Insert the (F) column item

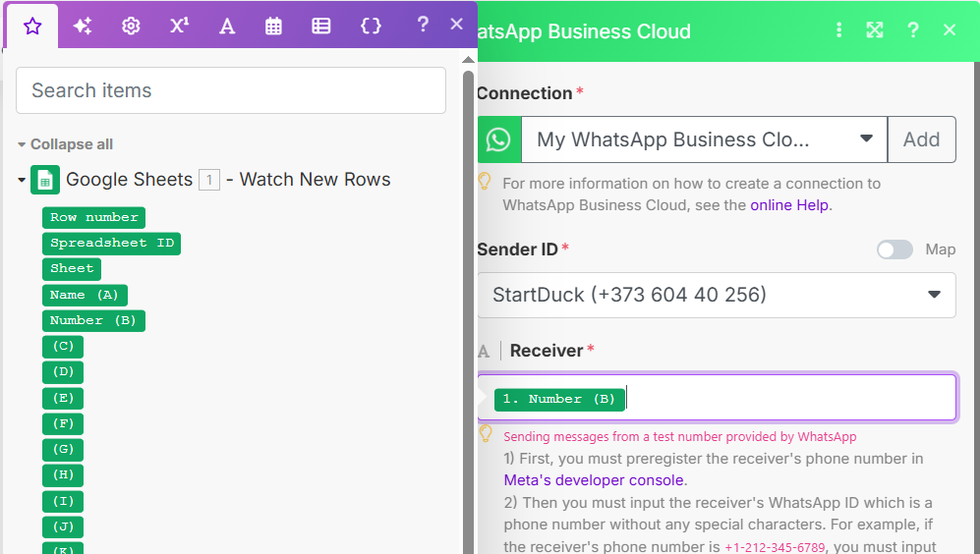(63, 423)
